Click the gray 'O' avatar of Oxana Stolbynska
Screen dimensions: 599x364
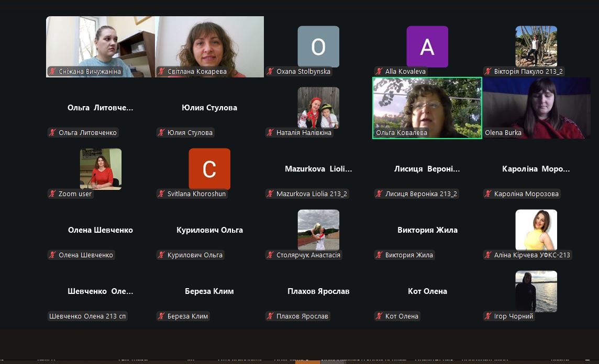tap(318, 47)
